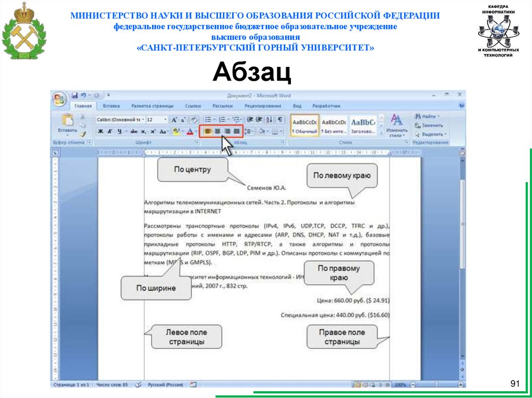The height and width of the screenshot is (398, 532).
Task: Toggle superscript x² formatting
Action: click(x=153, y=131)
